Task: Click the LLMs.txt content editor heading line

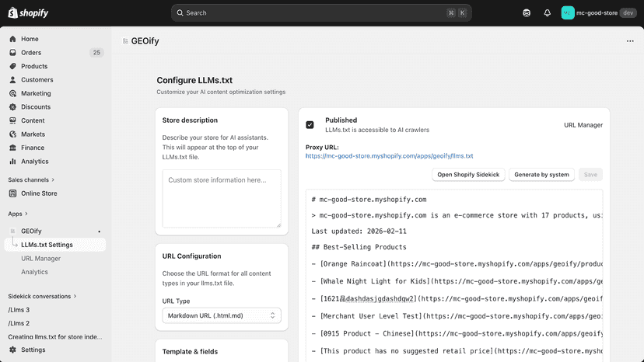Action: 369,200
